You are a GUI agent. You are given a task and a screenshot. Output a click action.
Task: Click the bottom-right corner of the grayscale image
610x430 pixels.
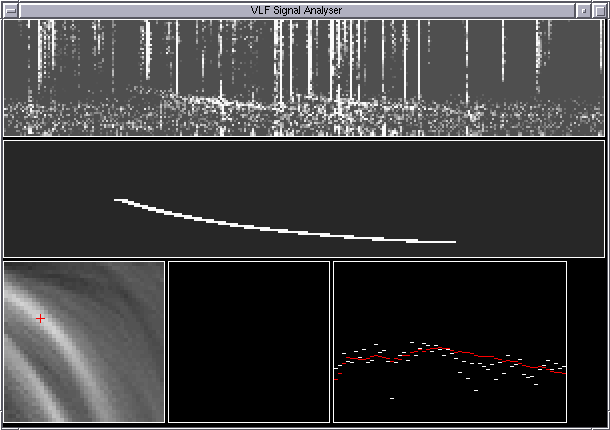(160, 417)
